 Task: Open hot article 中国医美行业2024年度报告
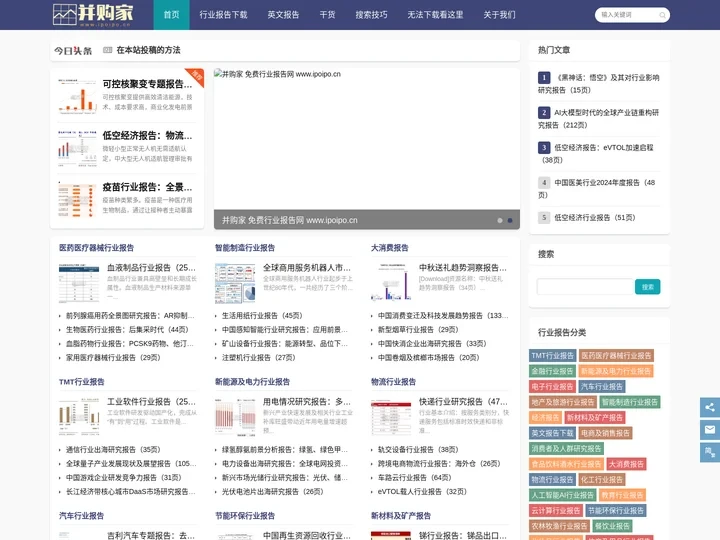pyautogui.click(x=599, y=188)
